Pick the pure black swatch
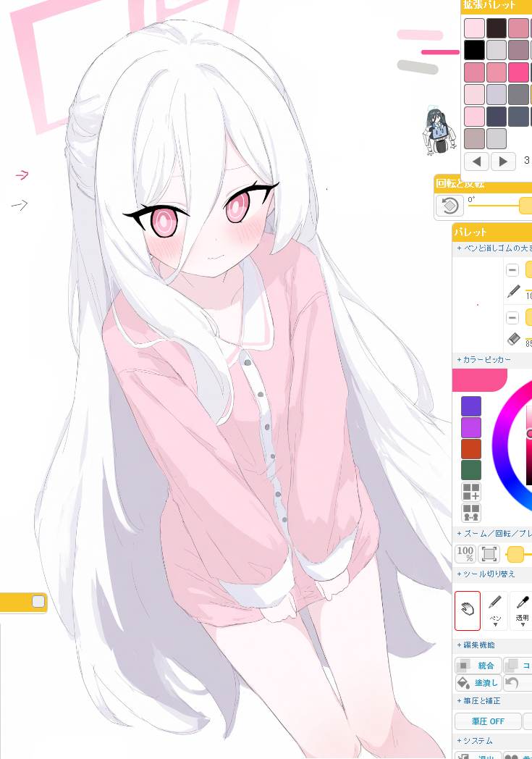This screenshot has height=759, width=532. [x=474, y=50]
